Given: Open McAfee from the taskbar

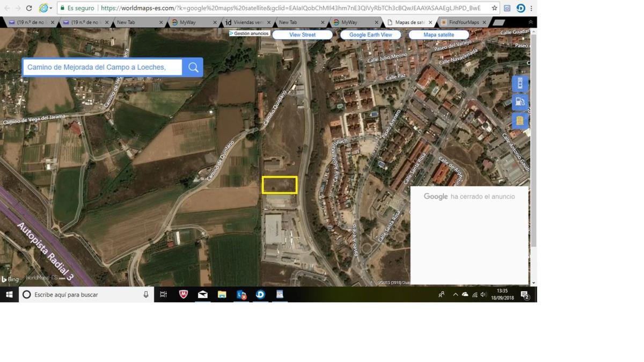Looking at the screenshot, I should [x=184, y=294].
